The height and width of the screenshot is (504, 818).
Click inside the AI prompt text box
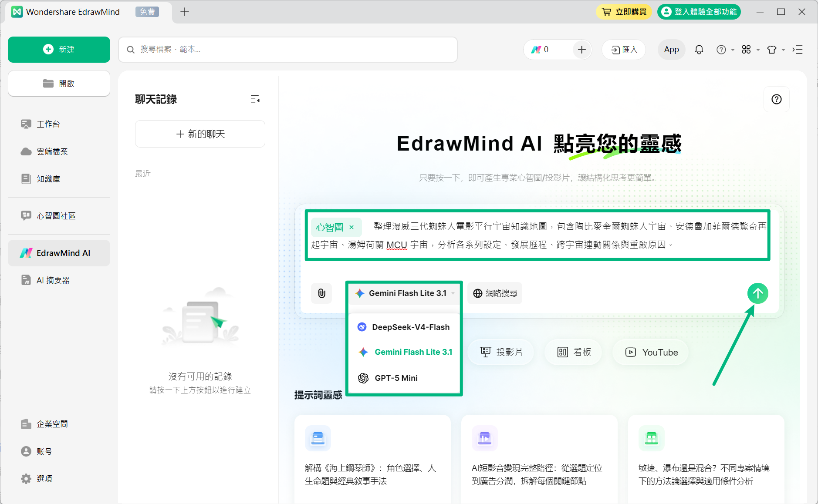click(537, 235)
